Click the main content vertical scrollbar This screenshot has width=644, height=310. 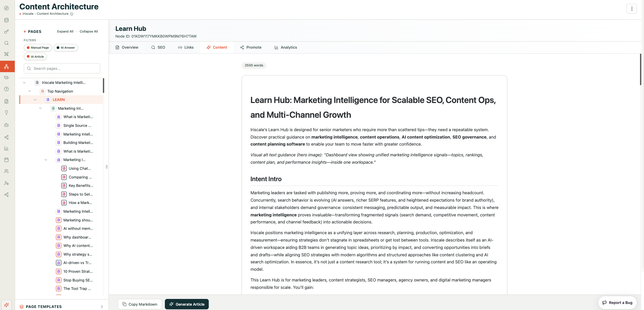(x=640, y=69)
